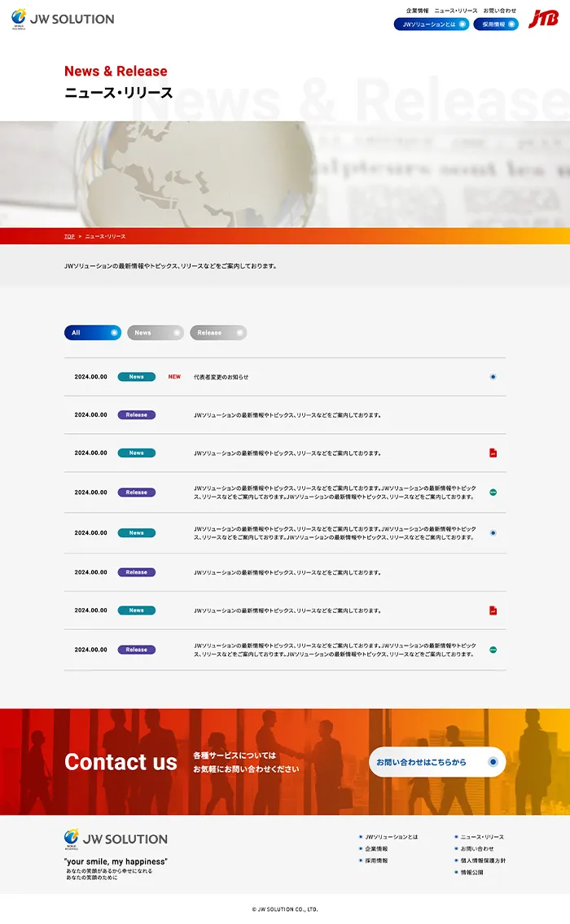
Task: Open the 個人情報保護方針 footer link
Action: 482,861
